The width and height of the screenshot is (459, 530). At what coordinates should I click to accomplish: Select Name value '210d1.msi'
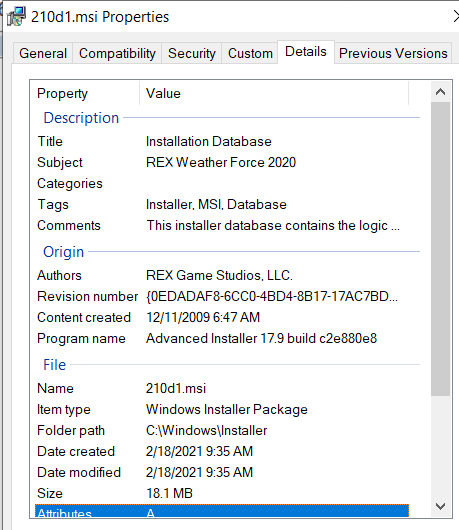click(x=176, y=388)
